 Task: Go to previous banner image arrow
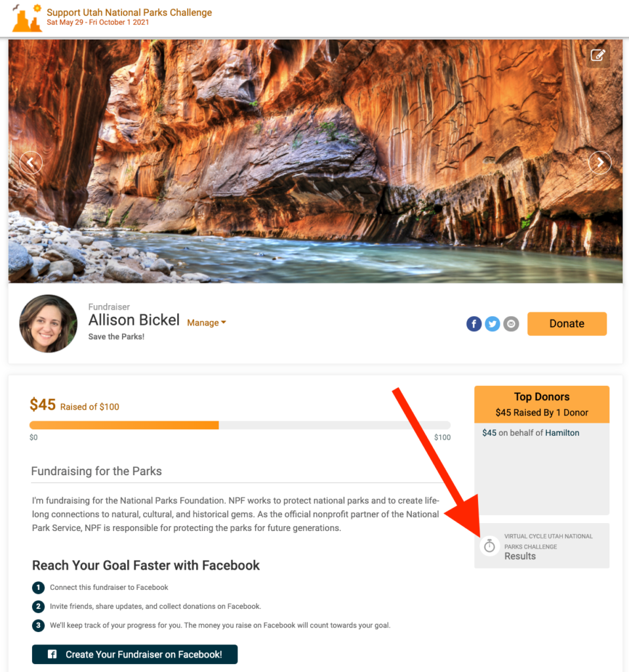click(31, 163)
